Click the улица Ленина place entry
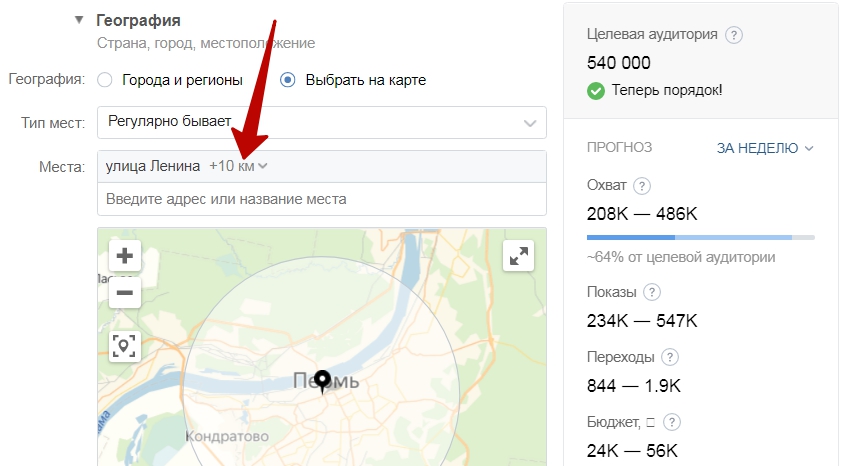This screenshot has height=466, width=844. click(x=152, y=166)
